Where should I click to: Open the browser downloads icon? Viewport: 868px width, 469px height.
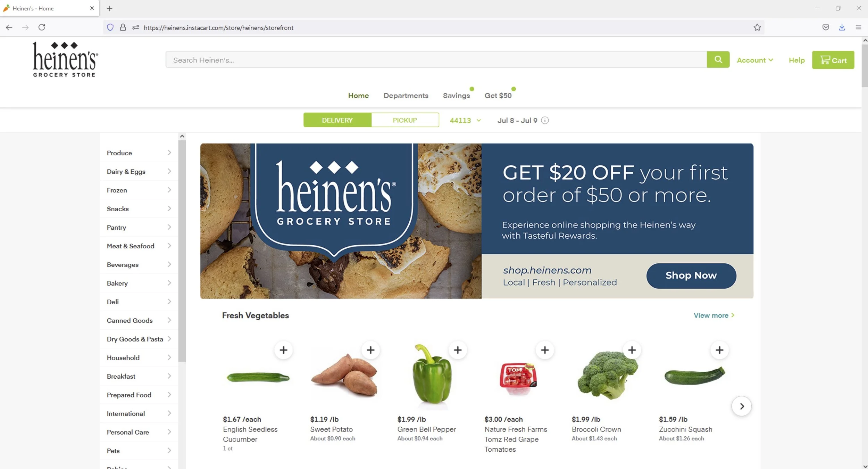(842, 27)
